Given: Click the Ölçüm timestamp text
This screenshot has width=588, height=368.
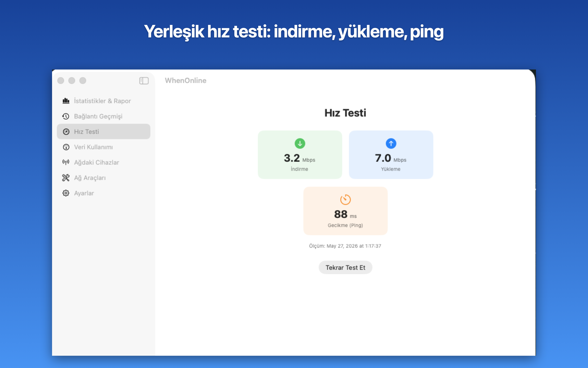Looking at the screenshot, I should click(x=345, y=246).
